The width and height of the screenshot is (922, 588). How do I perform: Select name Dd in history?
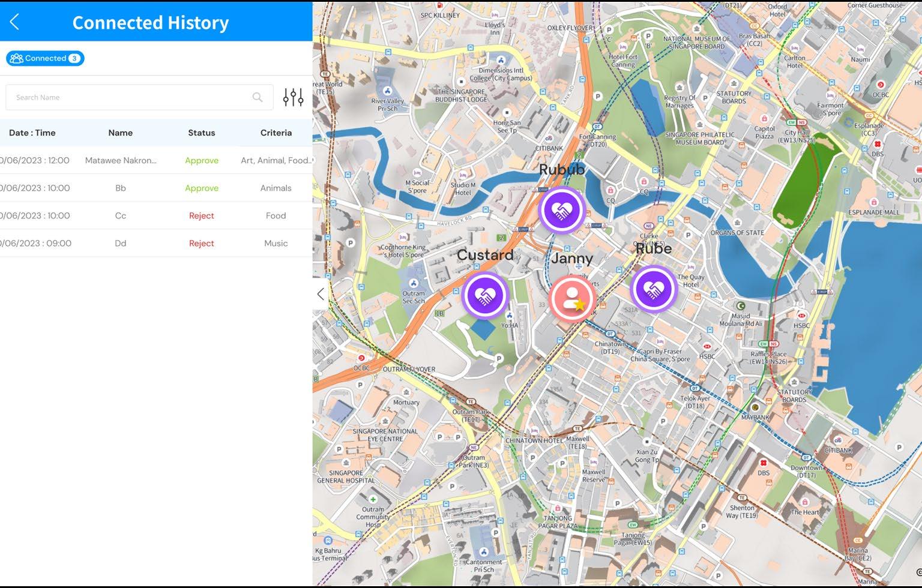pos(121,243)
